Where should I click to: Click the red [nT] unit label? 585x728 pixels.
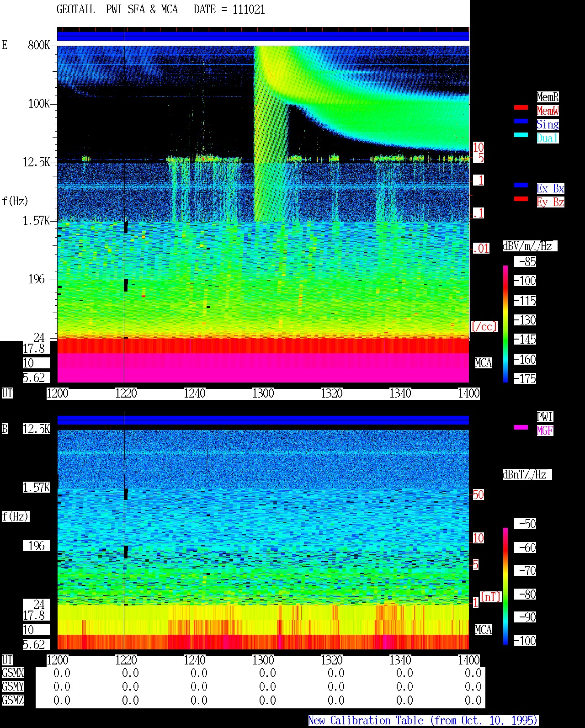pyautogui.click(x=490, y=597)
